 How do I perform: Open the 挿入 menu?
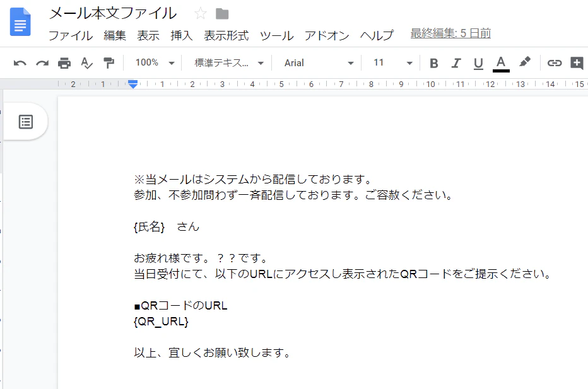182,35
